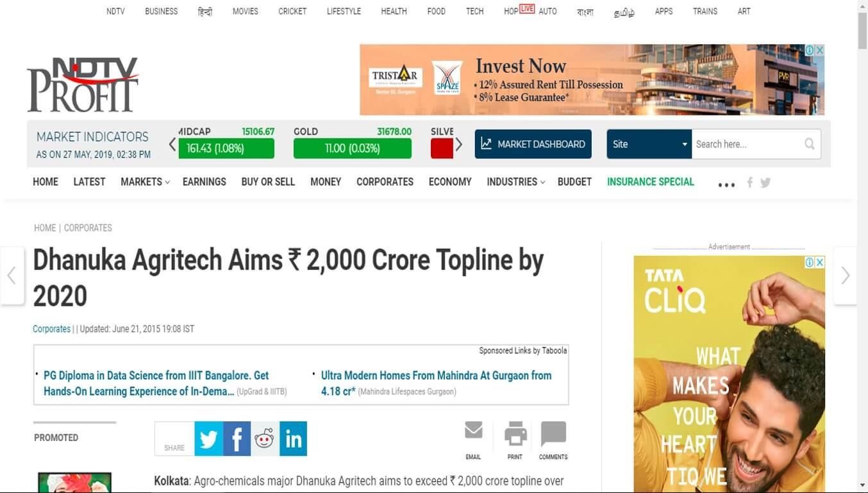
Task: Print the article using printer icon
Action: [515, 434]
